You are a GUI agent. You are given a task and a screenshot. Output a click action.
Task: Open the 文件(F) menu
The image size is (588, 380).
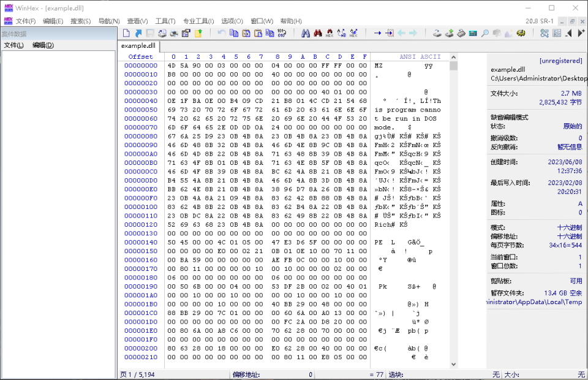pyautogui.click(x=26, y=21)
